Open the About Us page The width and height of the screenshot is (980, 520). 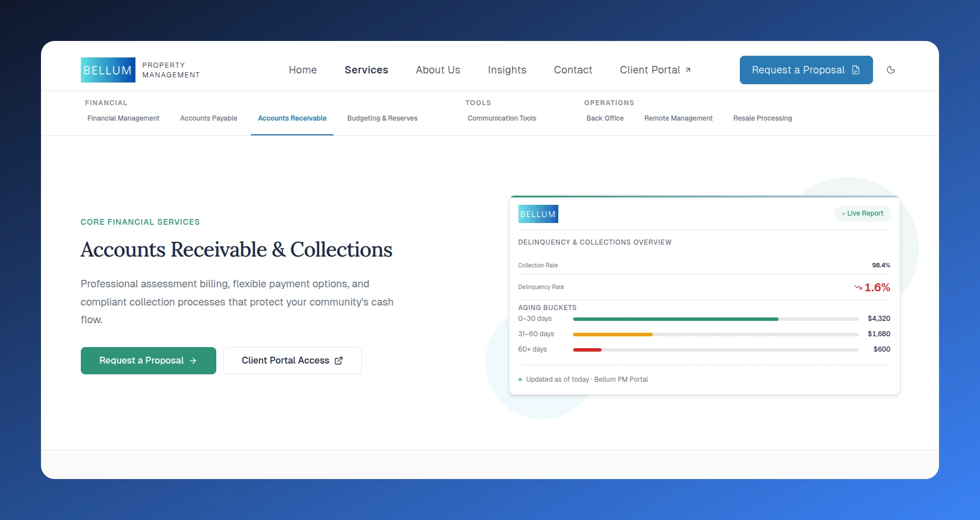click(438, 70)
